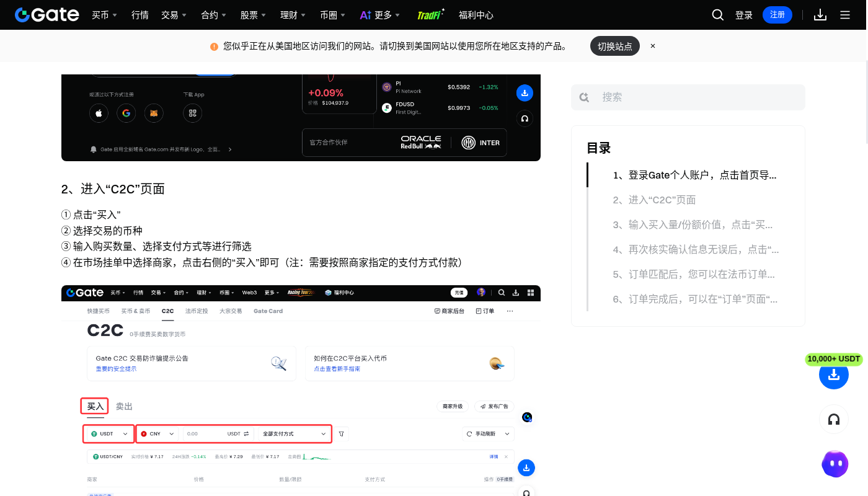868x496 pixels.
Task: Jump to section 5、订单匹配后 in contents
Action: [x=694, y=274]
